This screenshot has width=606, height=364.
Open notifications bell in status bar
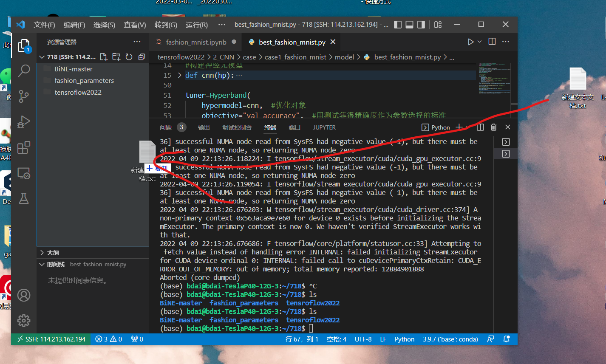coord(507,339)
